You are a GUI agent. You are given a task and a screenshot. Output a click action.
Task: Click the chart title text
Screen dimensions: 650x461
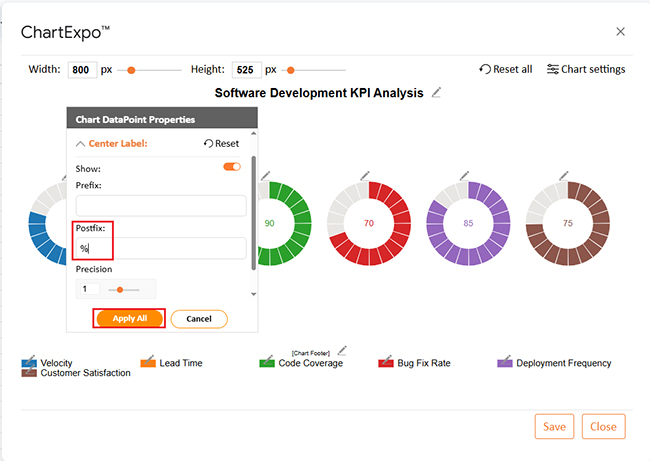point(319,93)
